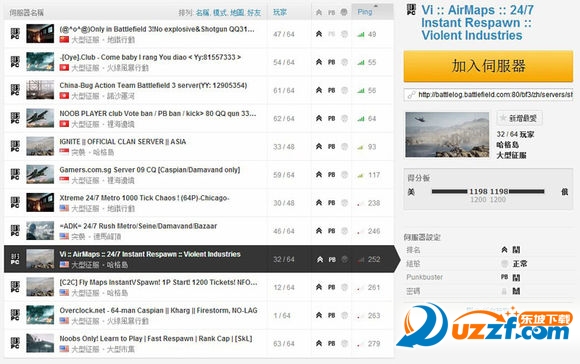The width and height of the screenshot is (580, 364).
Task: Click the round preset icon in header
Action: pyautogui.click(x=344, y=12)
